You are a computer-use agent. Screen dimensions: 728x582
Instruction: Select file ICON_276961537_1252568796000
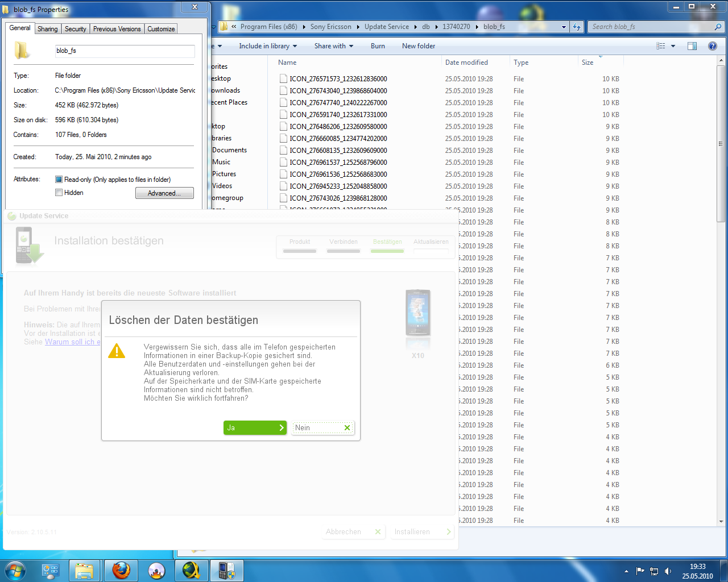pos(338,163)
